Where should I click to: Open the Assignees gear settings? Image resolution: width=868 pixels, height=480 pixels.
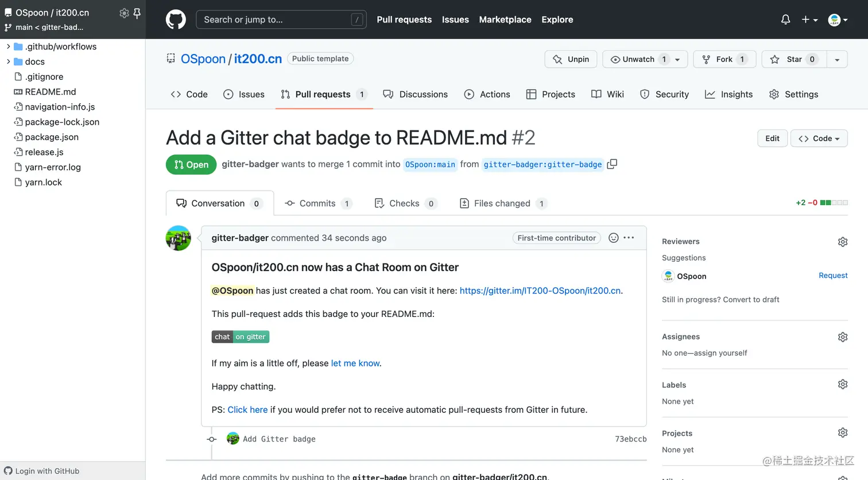click(x=842, y=337)
